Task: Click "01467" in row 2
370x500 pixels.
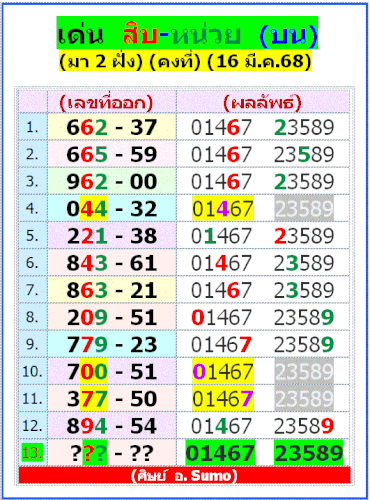Action: 221,154
